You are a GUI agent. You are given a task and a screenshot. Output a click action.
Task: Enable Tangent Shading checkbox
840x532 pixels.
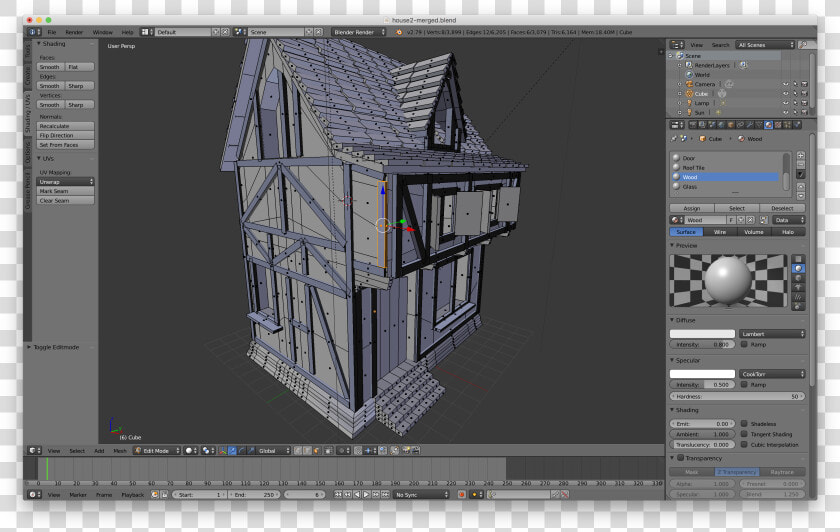tap(744, 434)
